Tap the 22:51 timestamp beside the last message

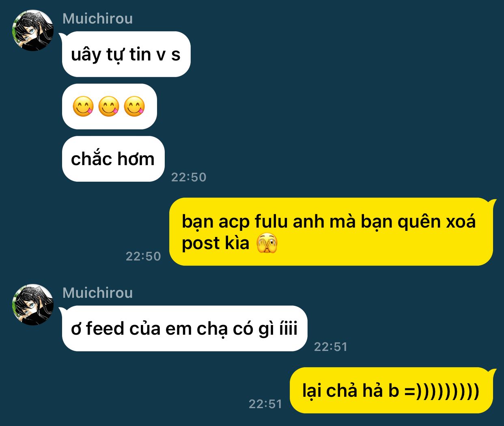click(265, 404)
